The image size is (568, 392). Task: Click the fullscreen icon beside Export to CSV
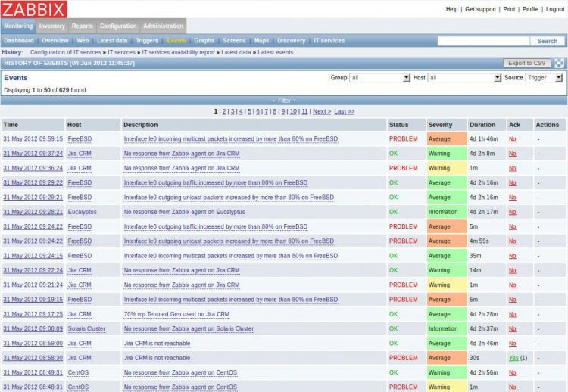(x=559, y=64)
